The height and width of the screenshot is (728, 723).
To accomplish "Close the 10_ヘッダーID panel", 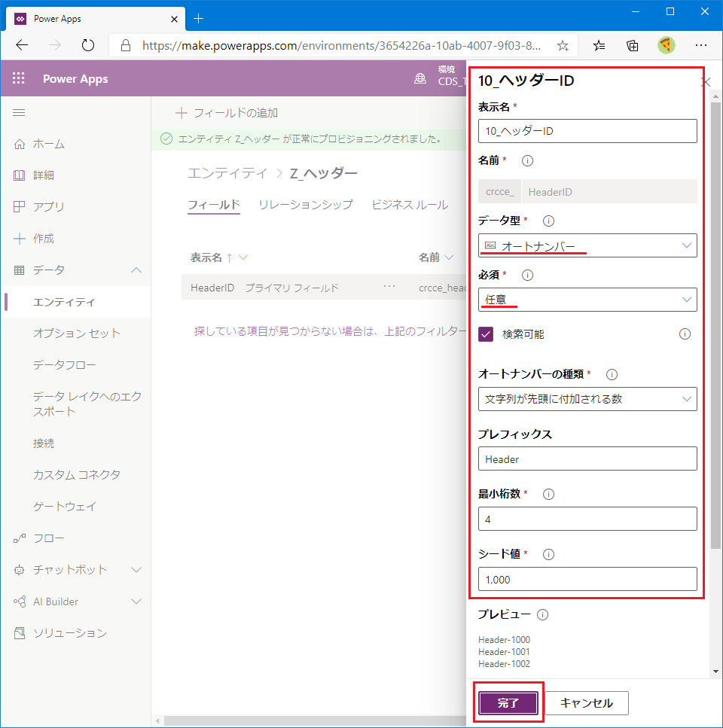I will click(706, 82).
